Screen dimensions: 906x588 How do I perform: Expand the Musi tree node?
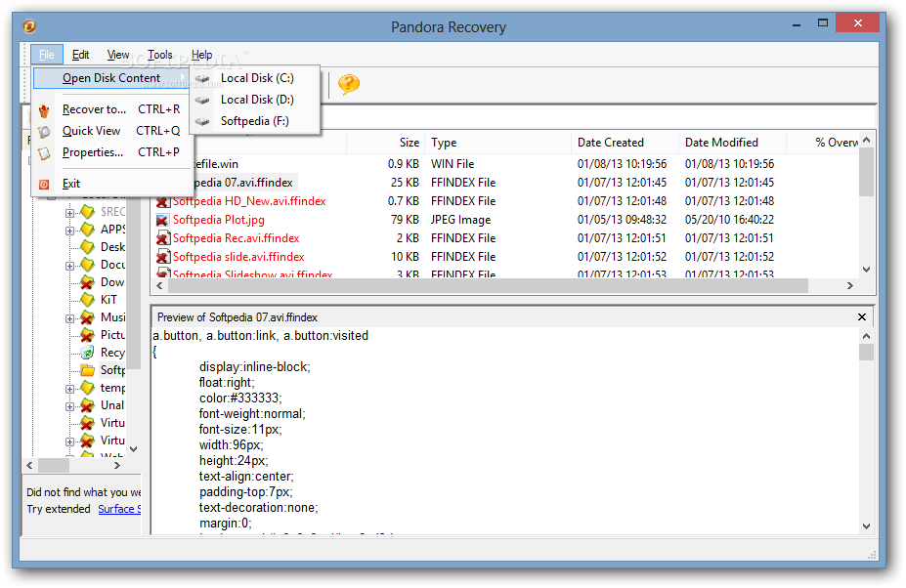[x=70, y=318]
